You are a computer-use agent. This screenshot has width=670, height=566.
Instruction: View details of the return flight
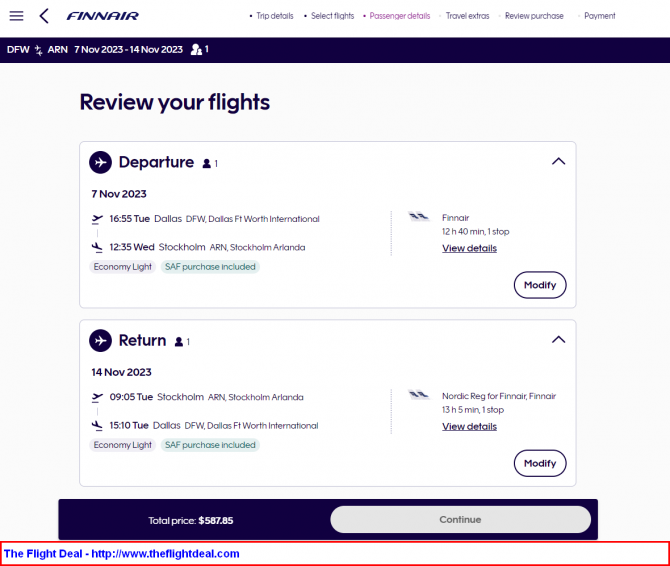[x=469, y=426]
